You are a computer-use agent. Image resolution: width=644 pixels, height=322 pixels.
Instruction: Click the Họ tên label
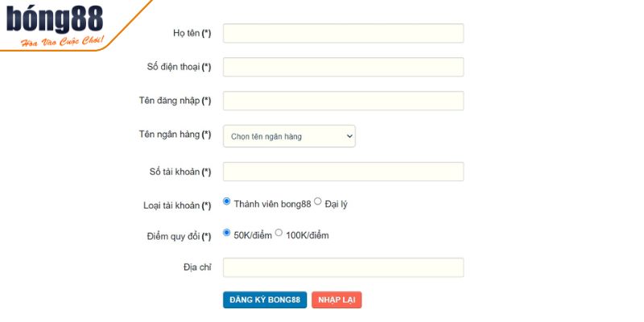click(192, 33)
